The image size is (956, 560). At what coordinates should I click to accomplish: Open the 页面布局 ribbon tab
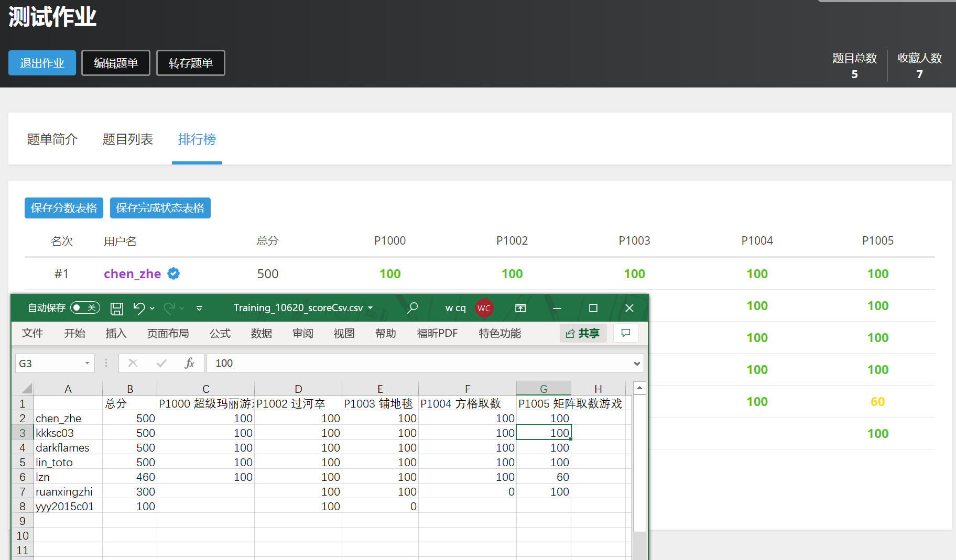click(168, 333)
